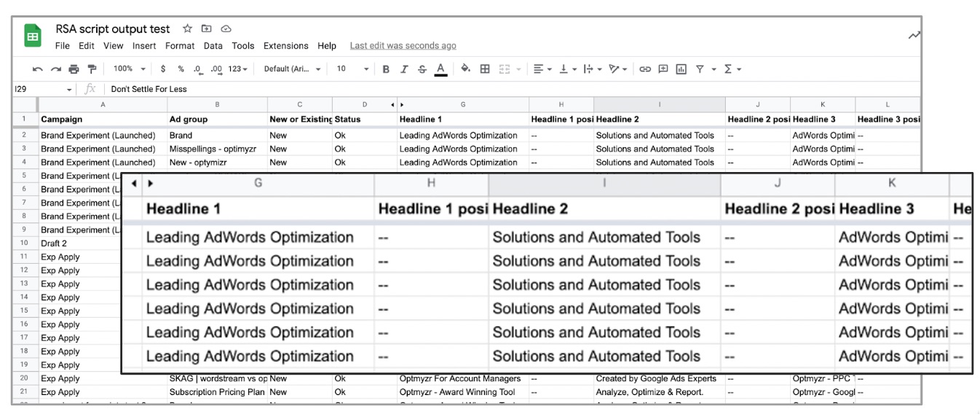Click the redo arrow in toolbar

[56, 69]
